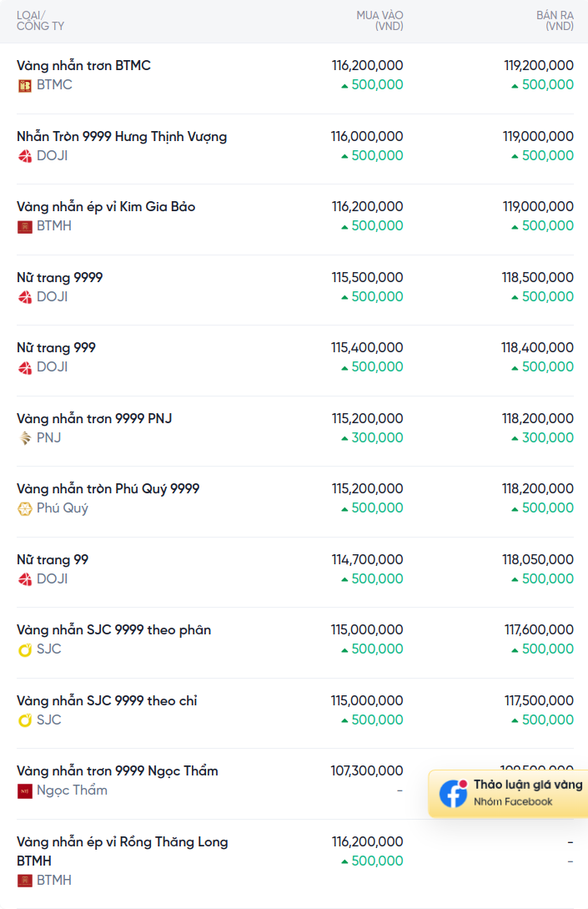This screenshot has height=909, width=588.
Task: Open the Thảo luận giá vàng Facebook group
Action: point(508,794)
